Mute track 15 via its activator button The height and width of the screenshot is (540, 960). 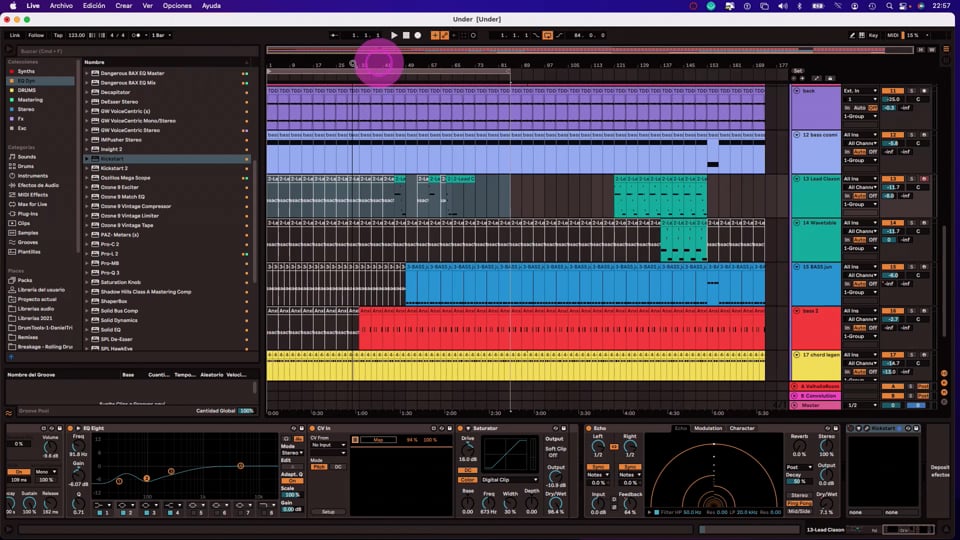893,267
